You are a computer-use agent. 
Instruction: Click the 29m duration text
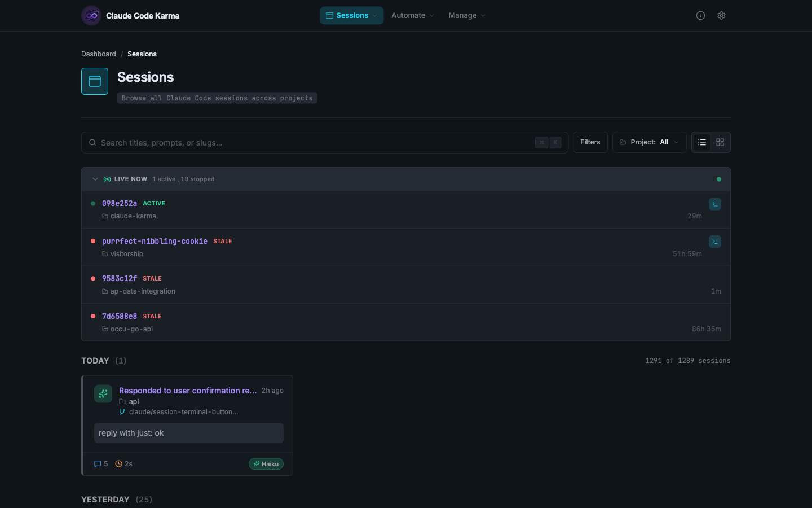click(695, 216)
